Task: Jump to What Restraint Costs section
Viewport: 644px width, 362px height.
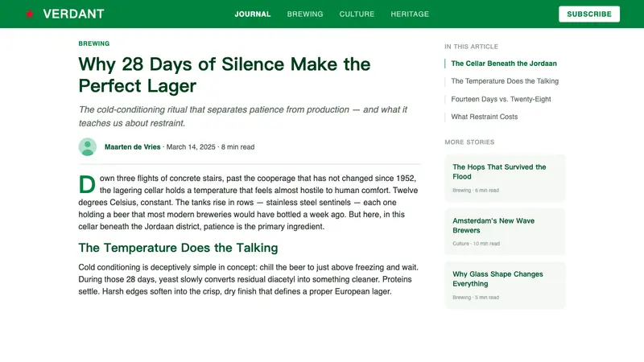Action: point(485,117)
